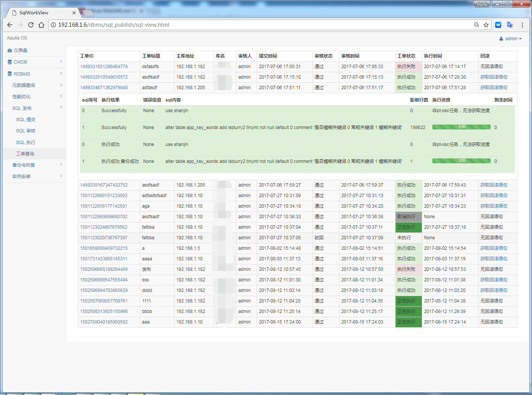Viewport: 532px width, 395px height.
Task: Open work order 1501122669151233093
Action: click(104, 196)
